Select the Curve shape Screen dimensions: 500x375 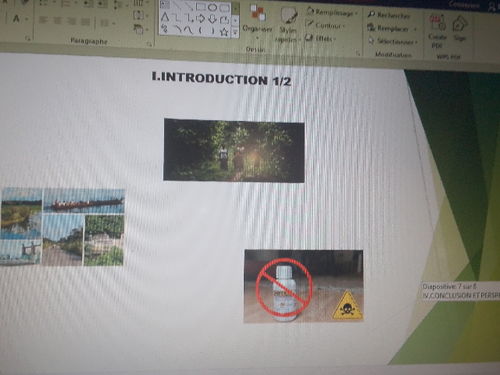pyautogui.click(x=189, y=30)
